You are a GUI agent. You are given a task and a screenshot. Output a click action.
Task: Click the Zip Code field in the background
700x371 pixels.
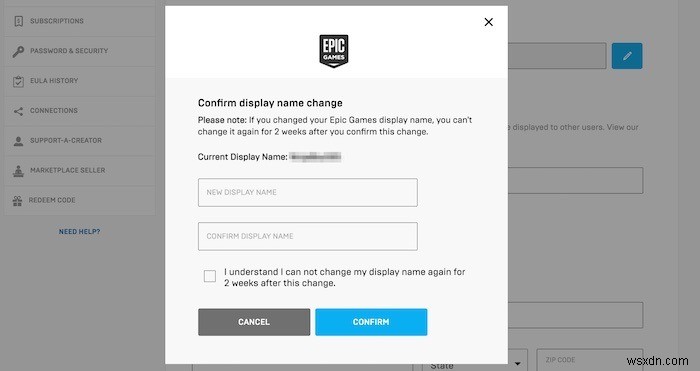pos(590,360)
